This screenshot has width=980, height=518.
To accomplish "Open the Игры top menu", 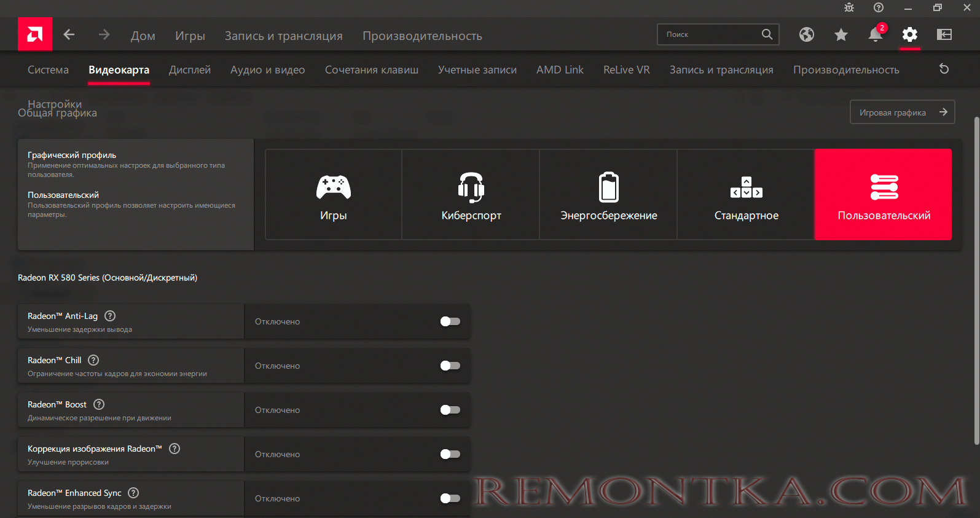I will 190,36.
